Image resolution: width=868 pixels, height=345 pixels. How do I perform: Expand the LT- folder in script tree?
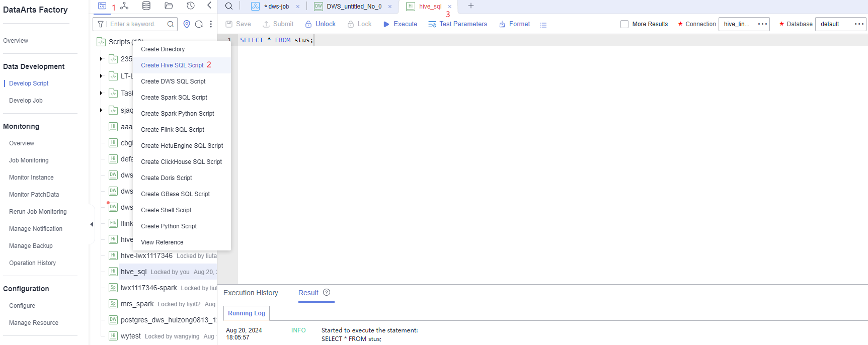101,76
